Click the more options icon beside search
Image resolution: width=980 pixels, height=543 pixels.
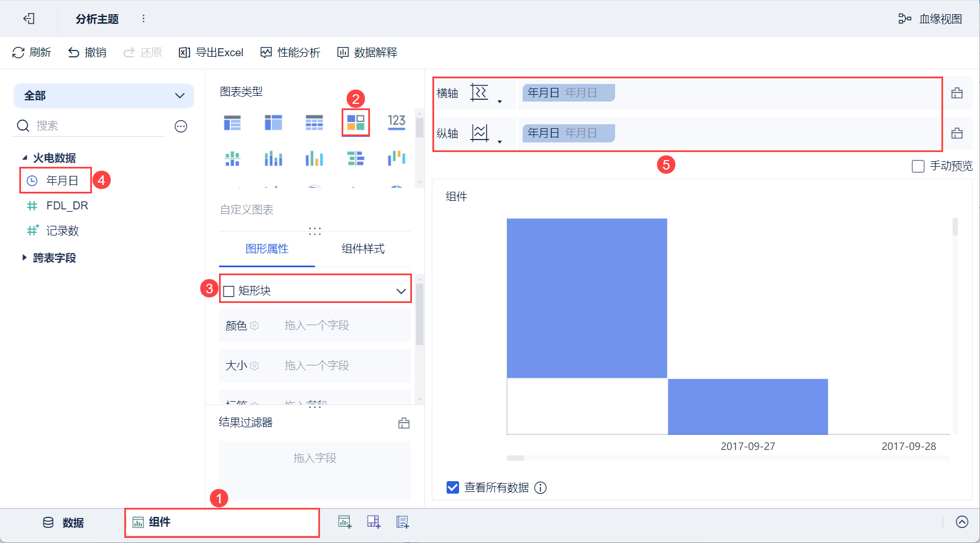tap(181, 126)
